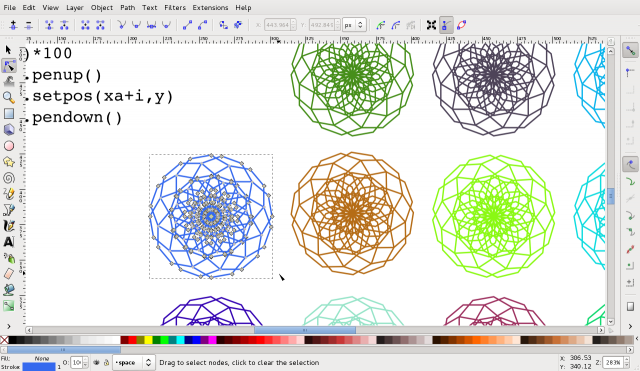The width and height of the screenshot is (640, 371).
Task: Select the 3D Box tool
Action: (9, 129)
